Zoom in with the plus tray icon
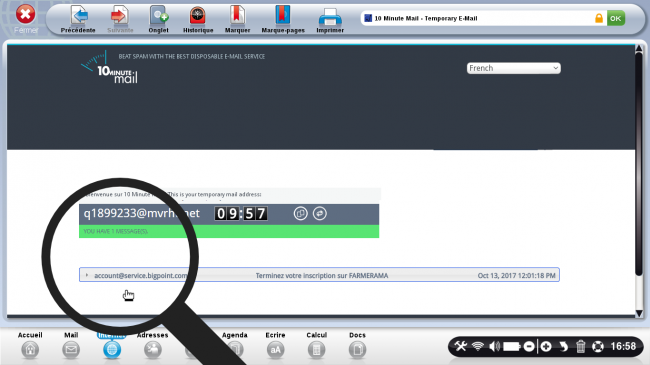Viewport: 650px width, 365px height. [x=546, y=346]
